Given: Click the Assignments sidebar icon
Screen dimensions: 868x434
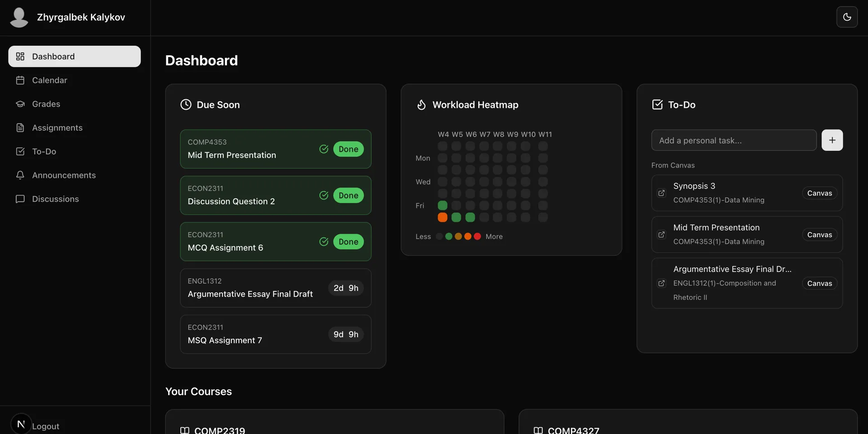Looking at the screenshot, I should [20, 128].
